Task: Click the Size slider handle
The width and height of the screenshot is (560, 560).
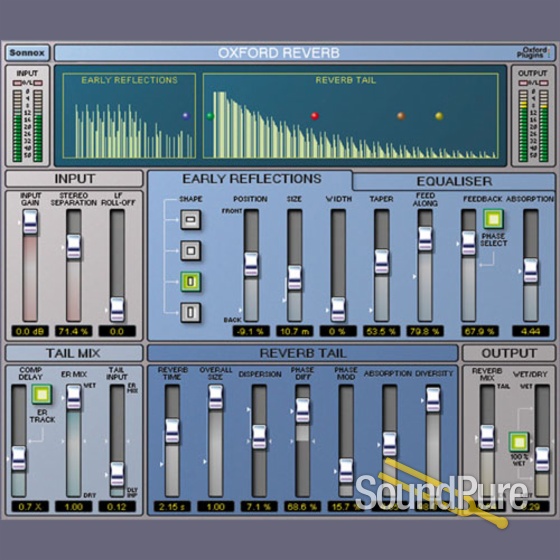Action: (295, 278)
